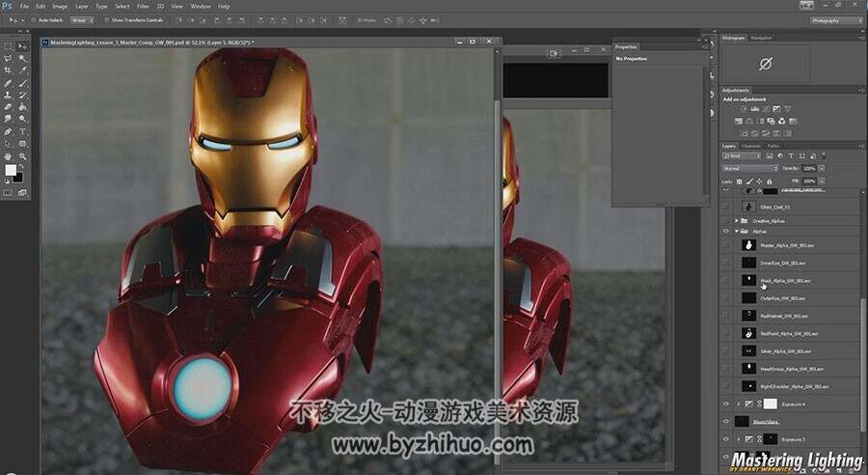Viewport: 868px width, 475px height.
Task: Select the Paint Bucket tool
Action: point(23,106)
